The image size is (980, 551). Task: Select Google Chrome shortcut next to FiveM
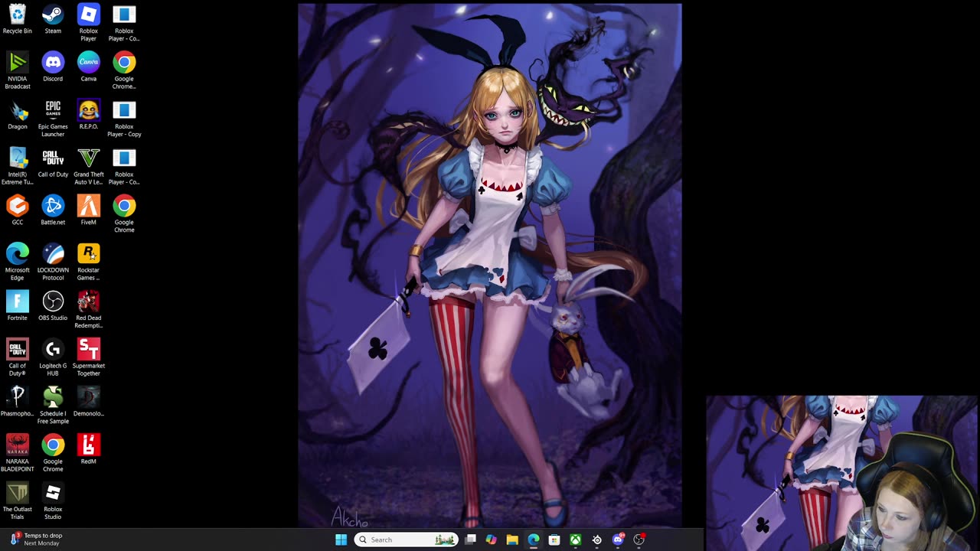pyautogui.click(x=124, y=214)
